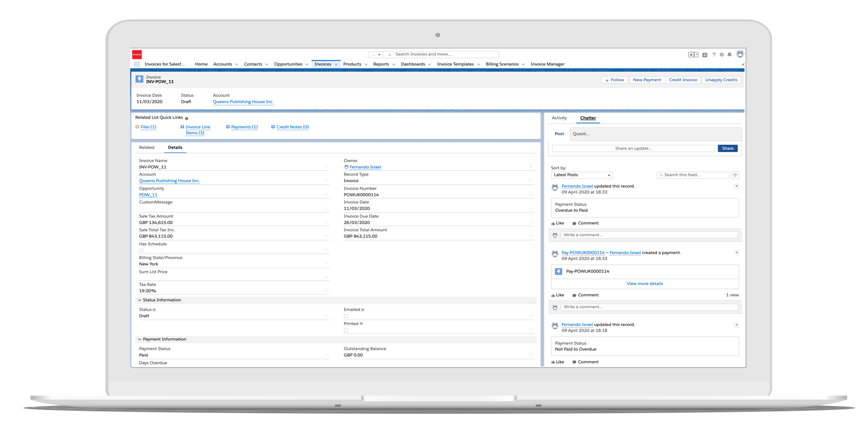Click the New Payment button
The image size is (868, 434).
coord(647,80)
